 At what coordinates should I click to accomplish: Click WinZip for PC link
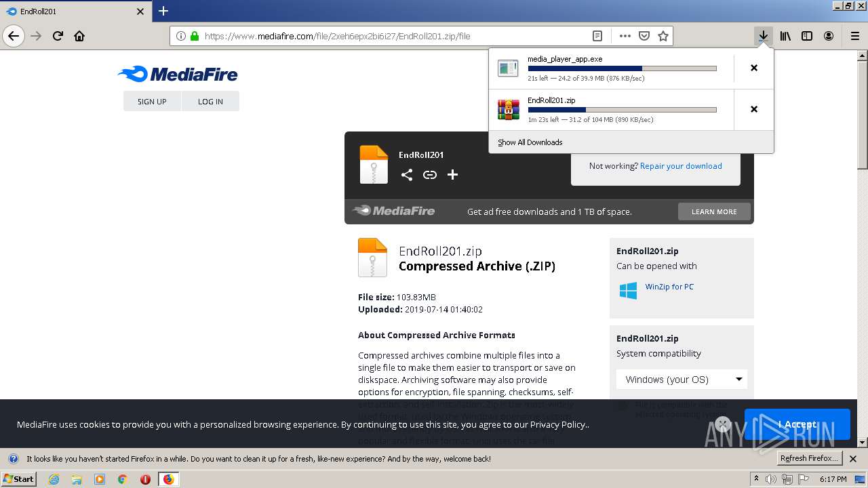(669, 287)
